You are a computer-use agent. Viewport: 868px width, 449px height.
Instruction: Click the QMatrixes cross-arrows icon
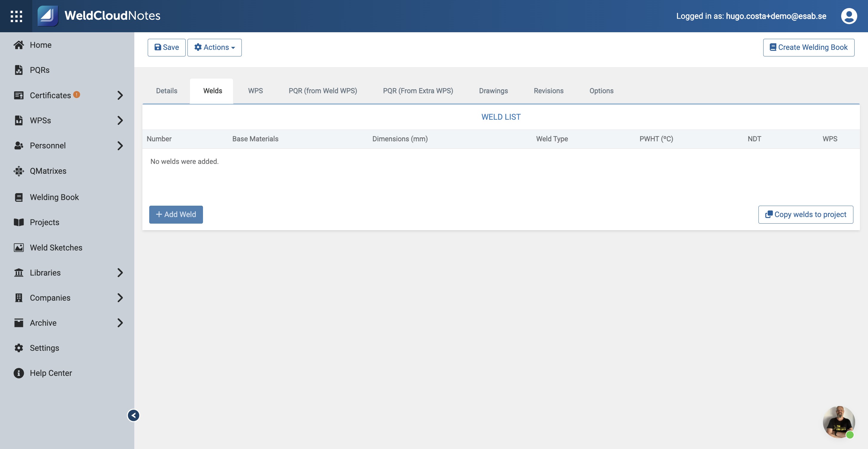click(x=19, y=171)
